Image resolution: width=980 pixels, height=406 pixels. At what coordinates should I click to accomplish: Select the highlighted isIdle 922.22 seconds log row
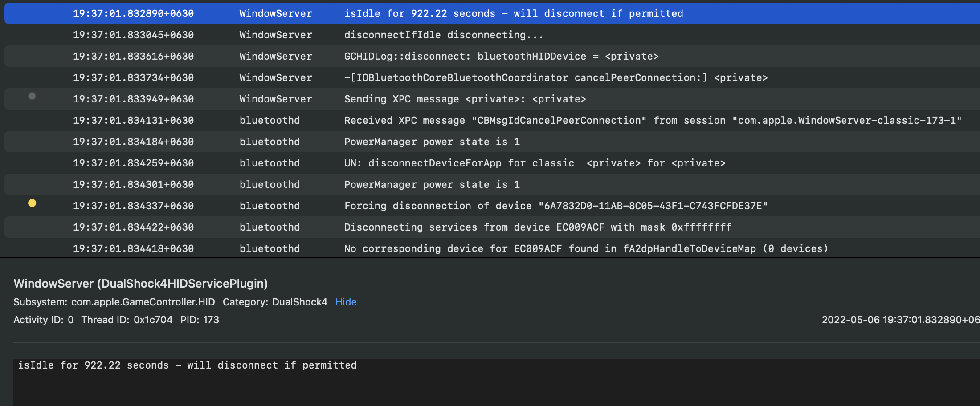click(x=513, y=14)
